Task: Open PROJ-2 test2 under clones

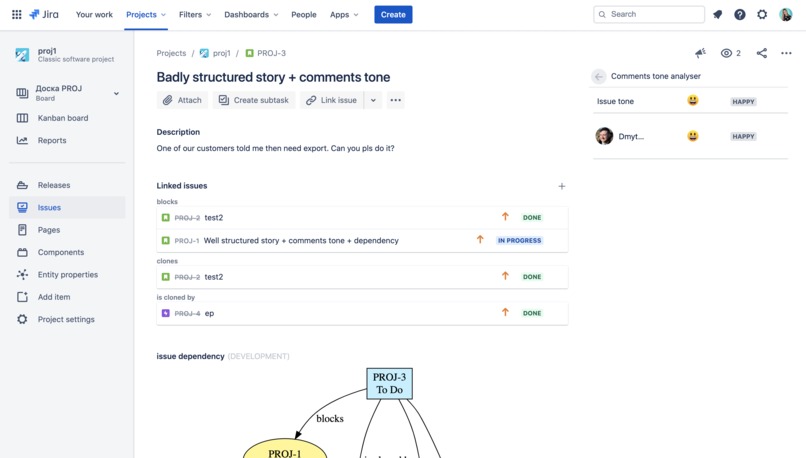Action: 362,277
